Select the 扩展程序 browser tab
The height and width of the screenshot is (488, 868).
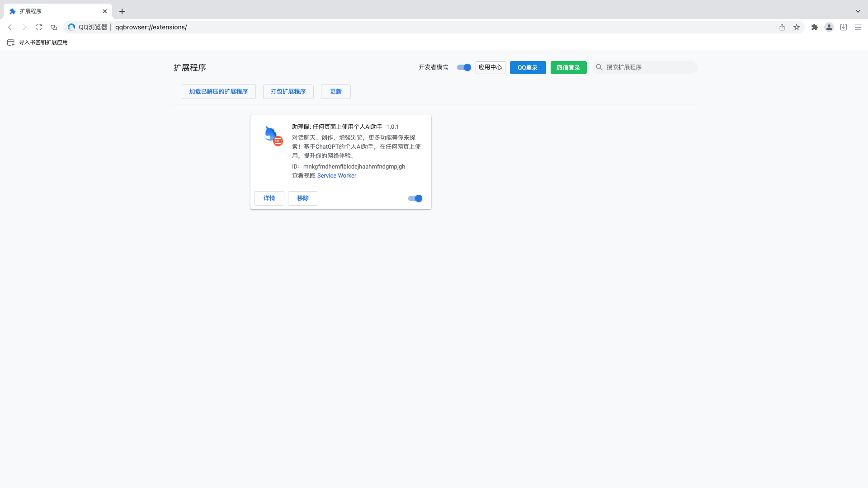(58, 11)
